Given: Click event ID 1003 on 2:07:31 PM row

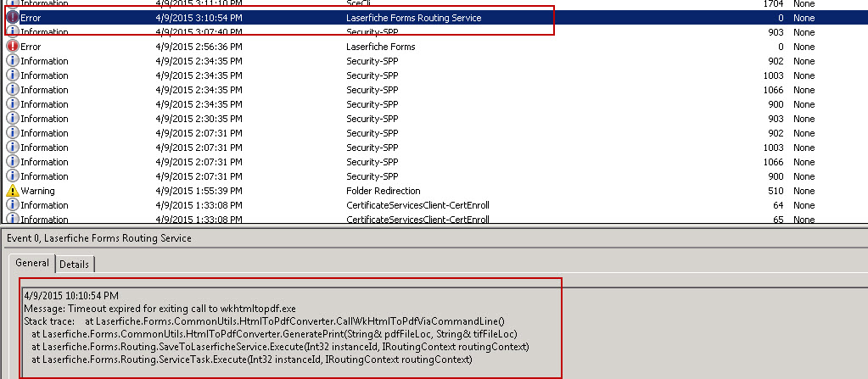Looking at the screenshot, I should (773, 148).
